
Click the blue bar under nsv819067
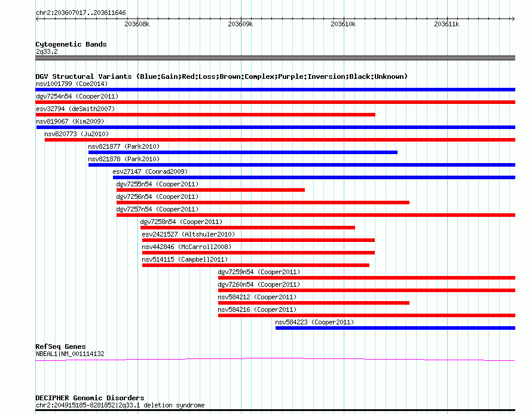(x=276, y=127)
